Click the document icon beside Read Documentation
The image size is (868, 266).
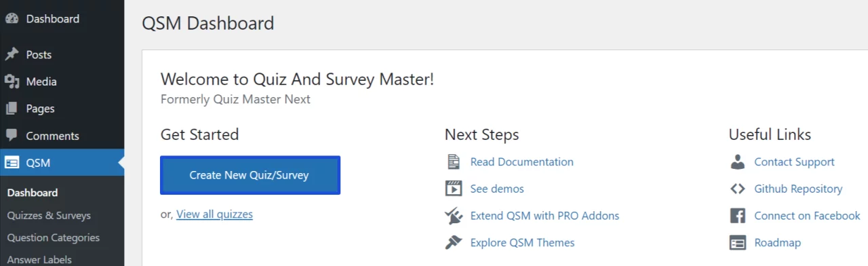point(454,161)
